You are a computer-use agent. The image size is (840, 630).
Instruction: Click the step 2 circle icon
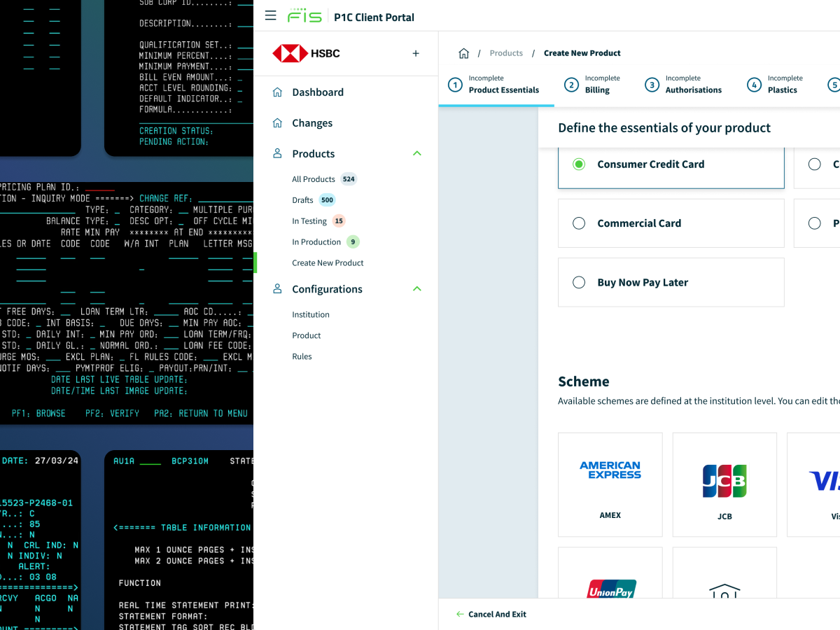571,85
